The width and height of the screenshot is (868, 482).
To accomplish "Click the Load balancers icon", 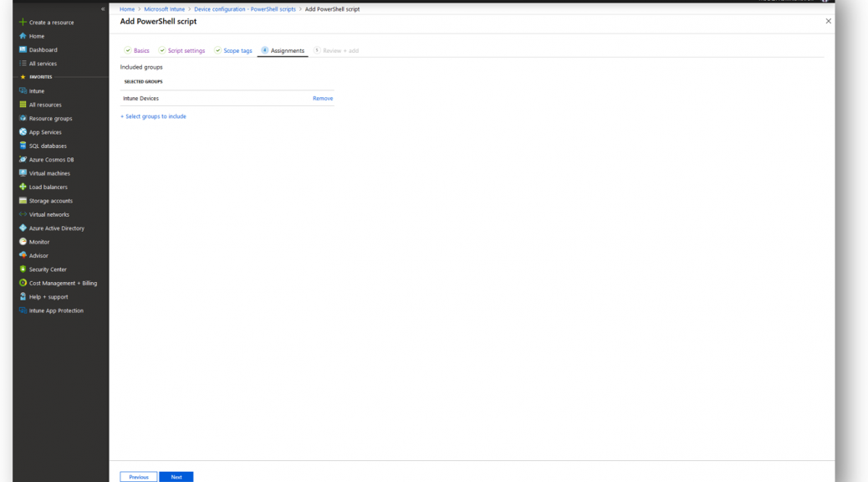I will click(x=23, y=187).
